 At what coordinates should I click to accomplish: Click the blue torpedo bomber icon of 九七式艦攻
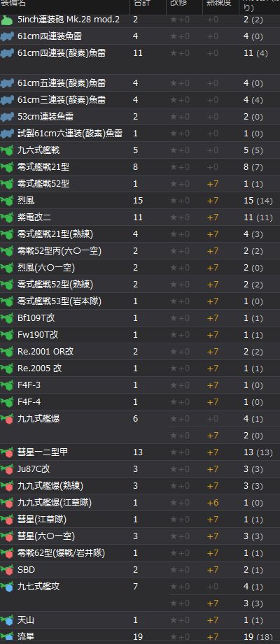(x=6, y=587)
